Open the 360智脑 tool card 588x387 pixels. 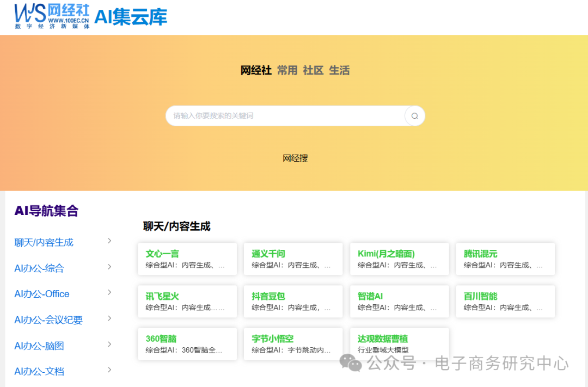coord(187,343)
